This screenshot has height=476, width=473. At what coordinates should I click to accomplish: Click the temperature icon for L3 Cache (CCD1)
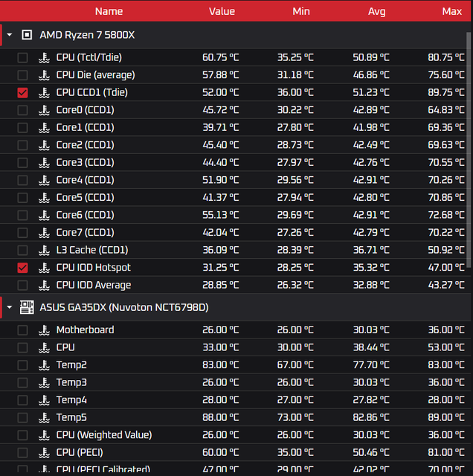pos(45,250)
